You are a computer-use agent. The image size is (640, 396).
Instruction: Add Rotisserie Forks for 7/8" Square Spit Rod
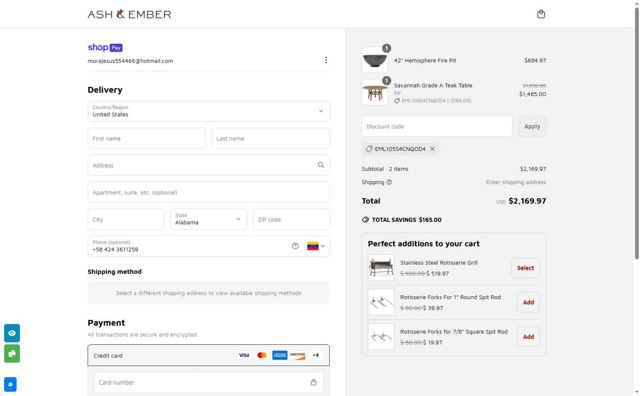coord(528,337)
